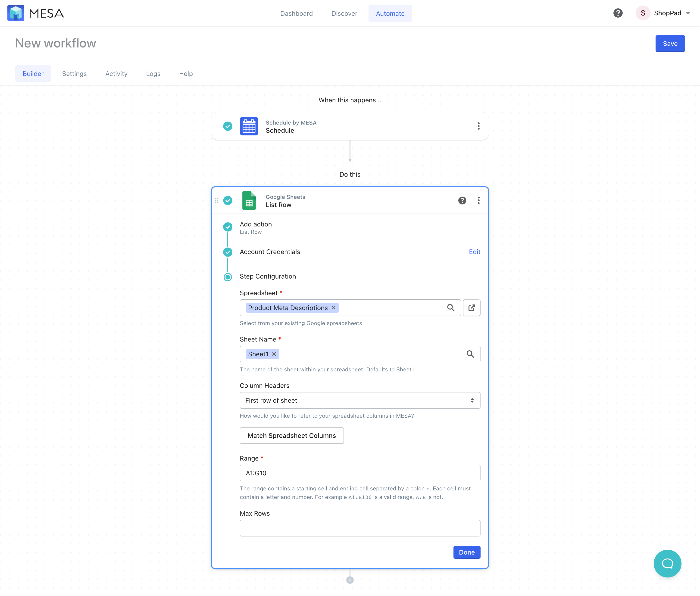The width and height of the screenshot is (700, 596).
Task: Open the help question mark in top bar
Action: tap(618, 13)
